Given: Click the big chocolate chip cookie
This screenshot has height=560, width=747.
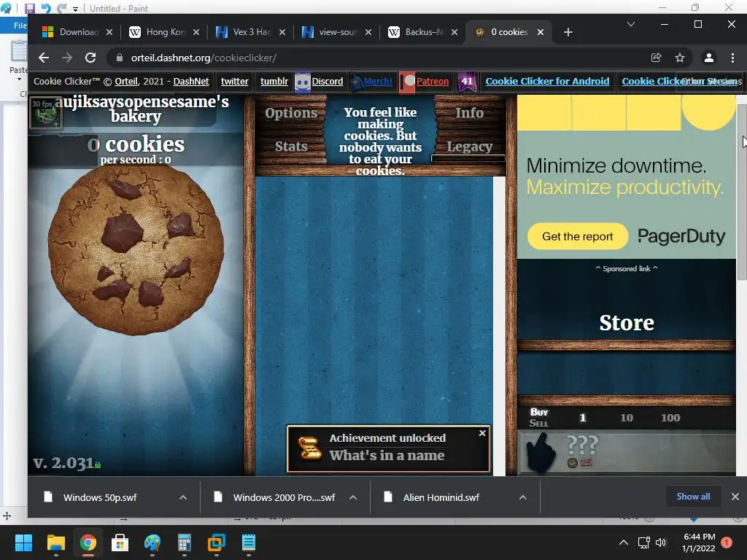Looking at the screenshot, I should (x=136, y=250).
